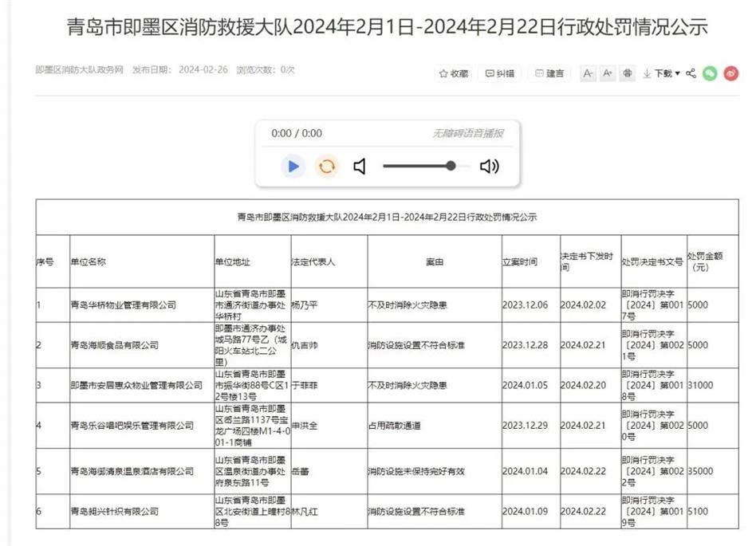Click legal representative 林凡红
Screen dimensions: 756x546
pyautogui.click(x=304, y=511)
